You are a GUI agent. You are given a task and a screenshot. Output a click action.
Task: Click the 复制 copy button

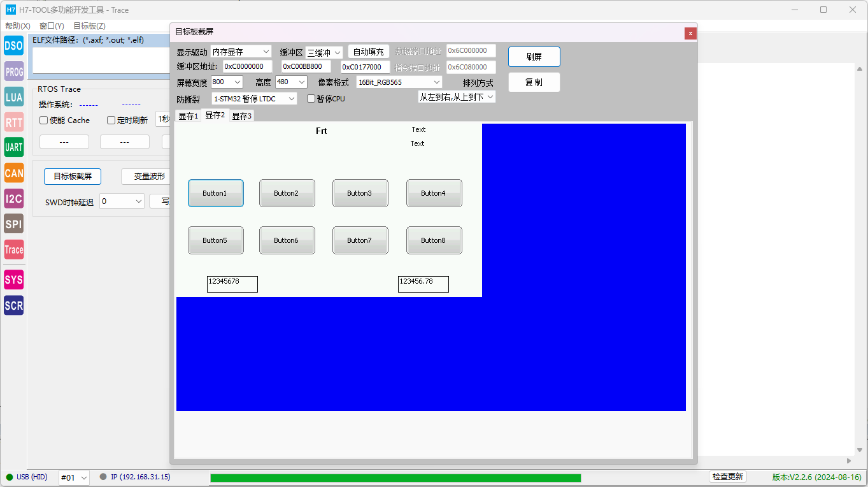pyautogui.click(x=534, y=82)
